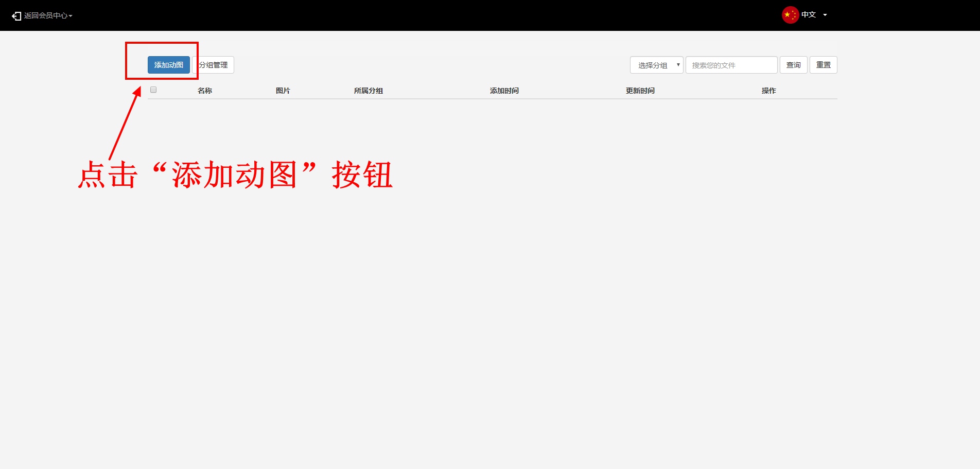
Task: Click the arrow on the 选择分组 combo box
Action: [678, 65]
